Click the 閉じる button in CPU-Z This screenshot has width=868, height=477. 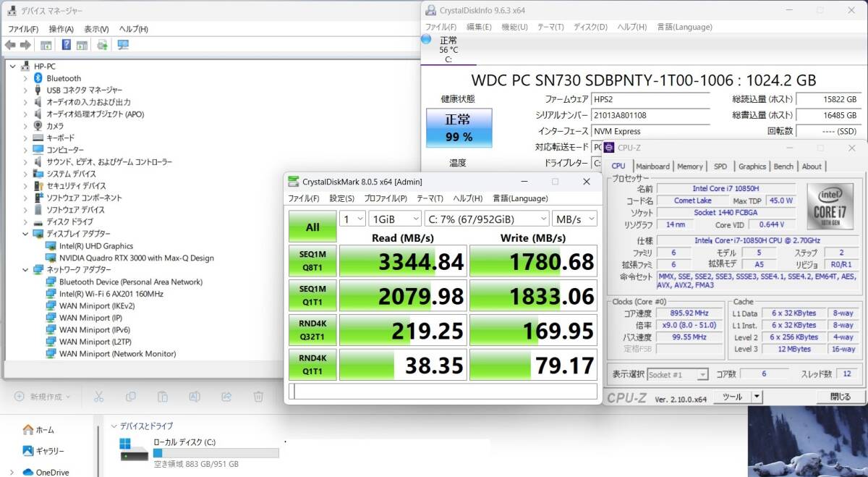pos(840,397)
